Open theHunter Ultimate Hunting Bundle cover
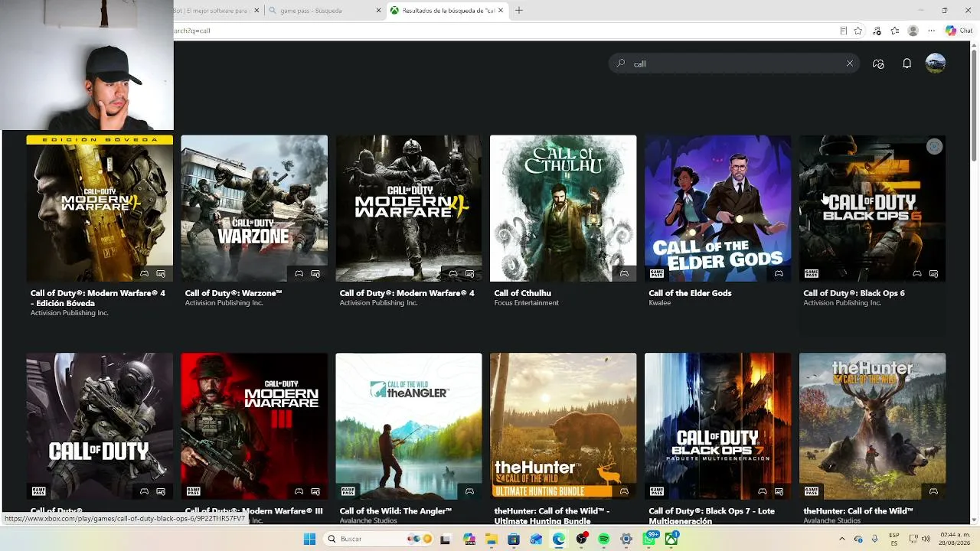Image resolution: width=980 pixels, height=551 pixels. (563, 425)
